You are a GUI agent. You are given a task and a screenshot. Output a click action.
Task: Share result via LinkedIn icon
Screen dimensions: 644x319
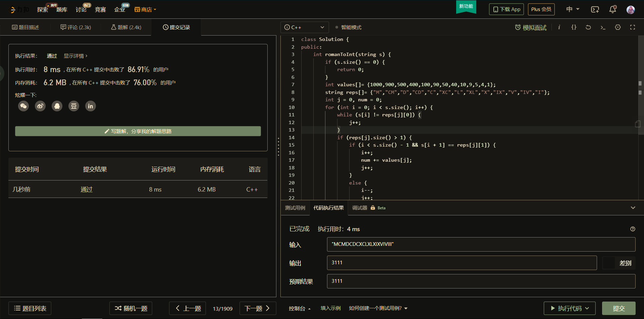[x=90, y=106]
